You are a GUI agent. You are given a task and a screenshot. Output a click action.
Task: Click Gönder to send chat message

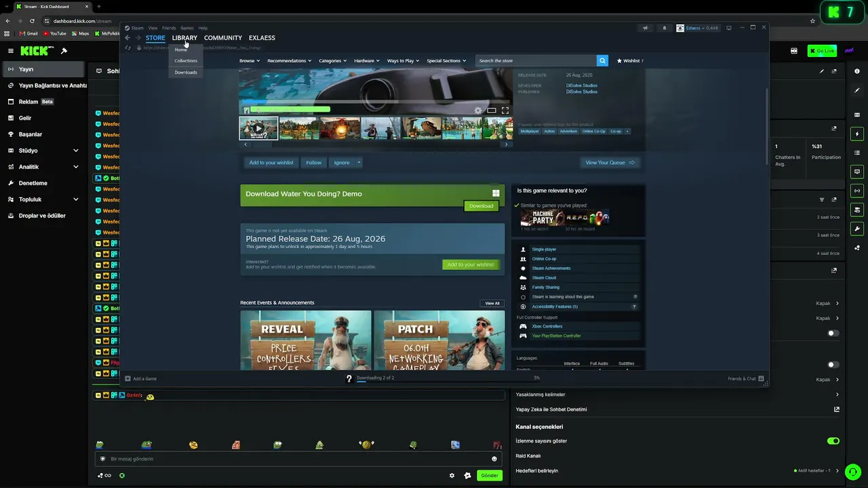[x=490, y=475]
